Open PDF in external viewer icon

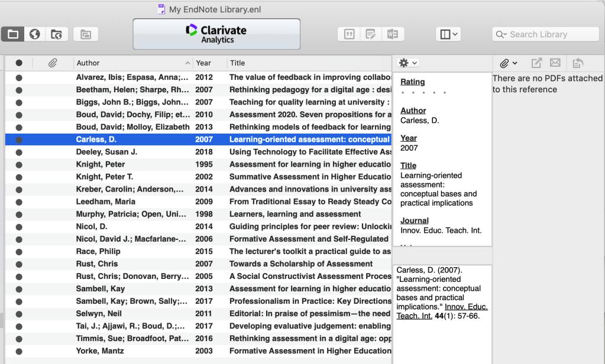coord(536,63)
